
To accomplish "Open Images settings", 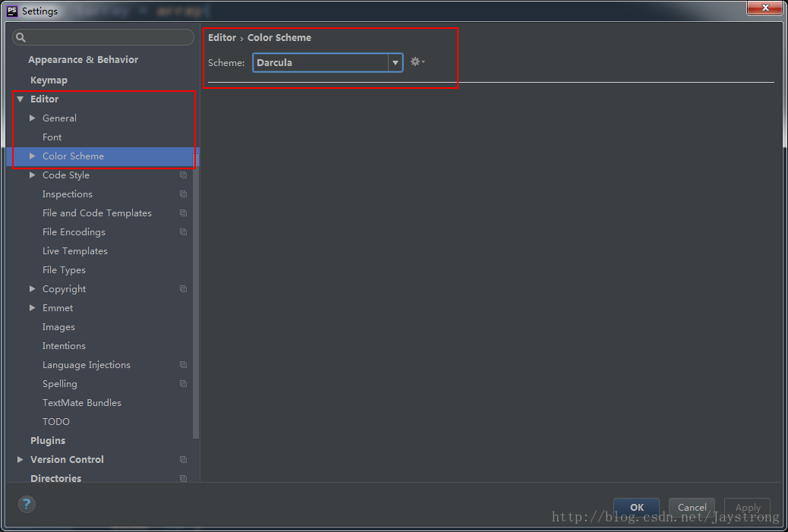I will pos(58,327).
